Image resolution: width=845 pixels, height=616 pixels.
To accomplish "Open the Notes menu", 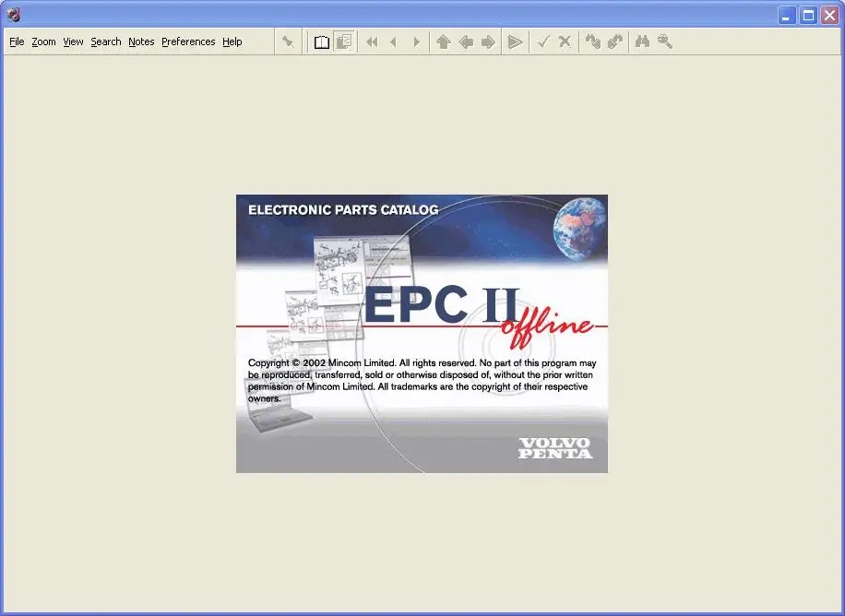I will click(x=141, y=41).
